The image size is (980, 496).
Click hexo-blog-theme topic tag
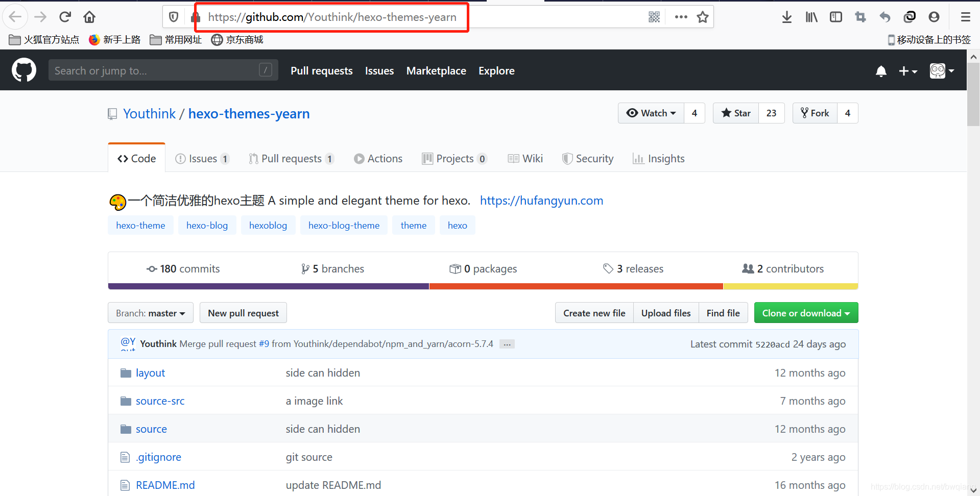coord(344,225)
